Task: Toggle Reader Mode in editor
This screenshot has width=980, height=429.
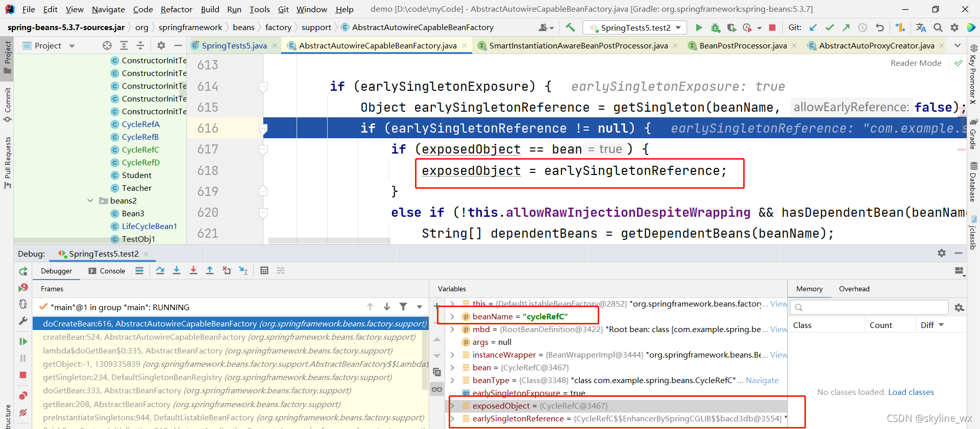Action: click(x=916, y=63)
